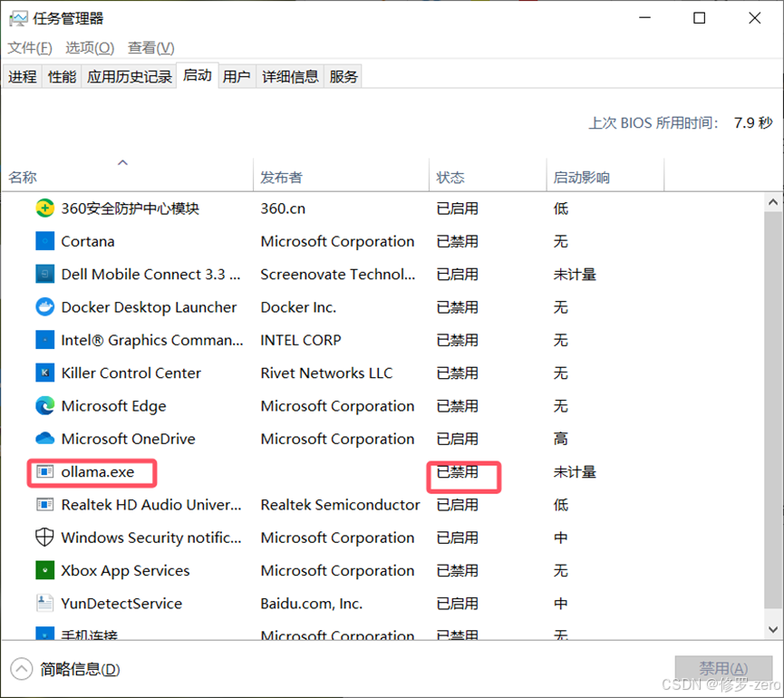Click the Screenovate Technol... publisher cell
The height and width of the screenshot is (698, 784).
tap(337, 275)
